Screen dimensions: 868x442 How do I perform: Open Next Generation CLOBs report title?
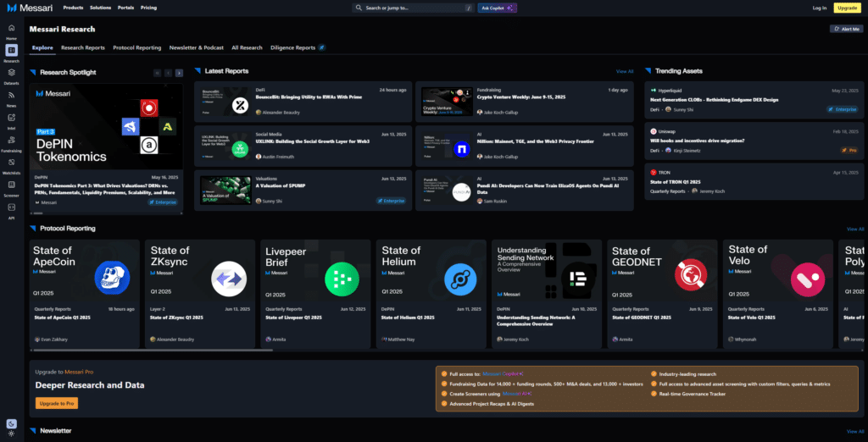[x=714, y=100]
